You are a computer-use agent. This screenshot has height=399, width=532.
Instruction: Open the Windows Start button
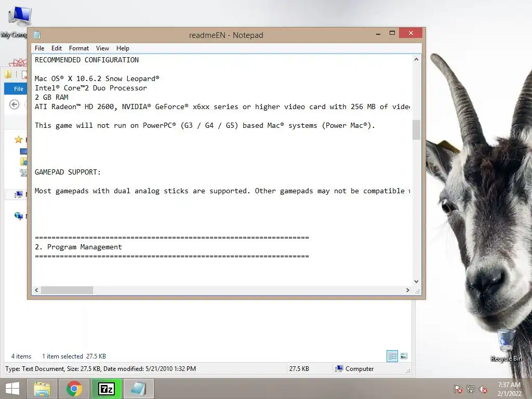point(12,389)
